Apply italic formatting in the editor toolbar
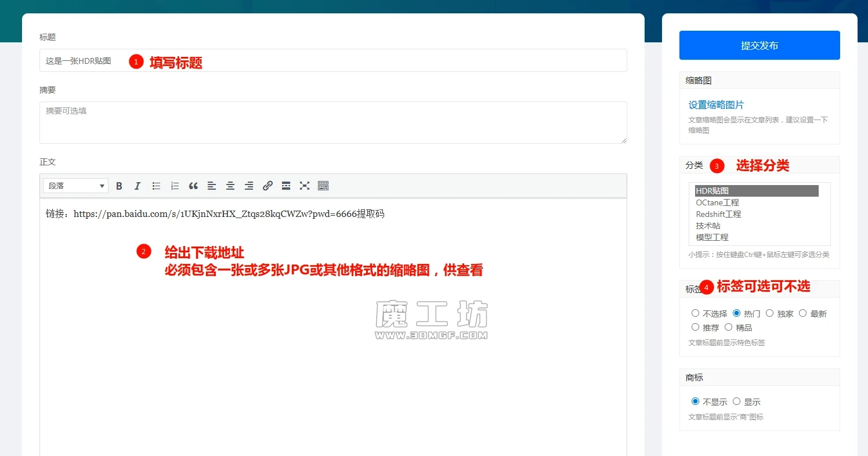868x456 pixels. pyautogui.click(x=138, y=186)
